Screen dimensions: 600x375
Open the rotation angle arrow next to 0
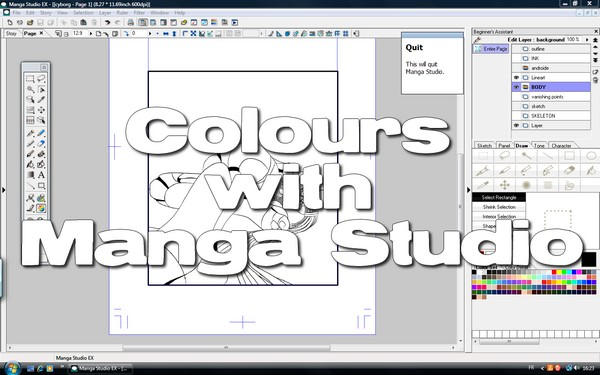[150, 34]
